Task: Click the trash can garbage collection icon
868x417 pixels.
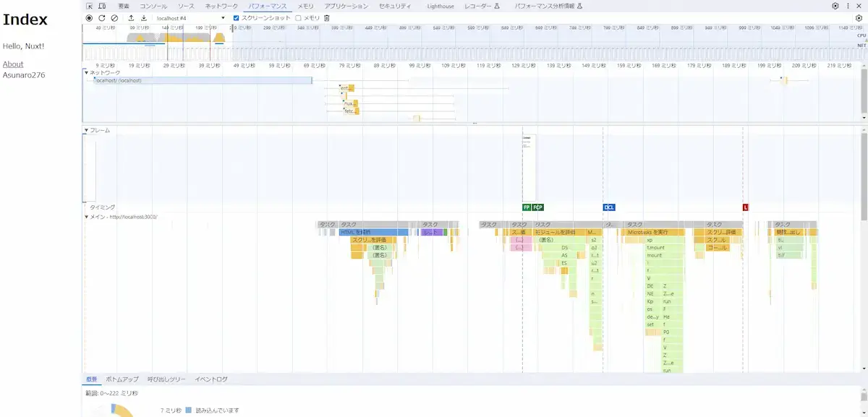Action: (x=327, y=17)
